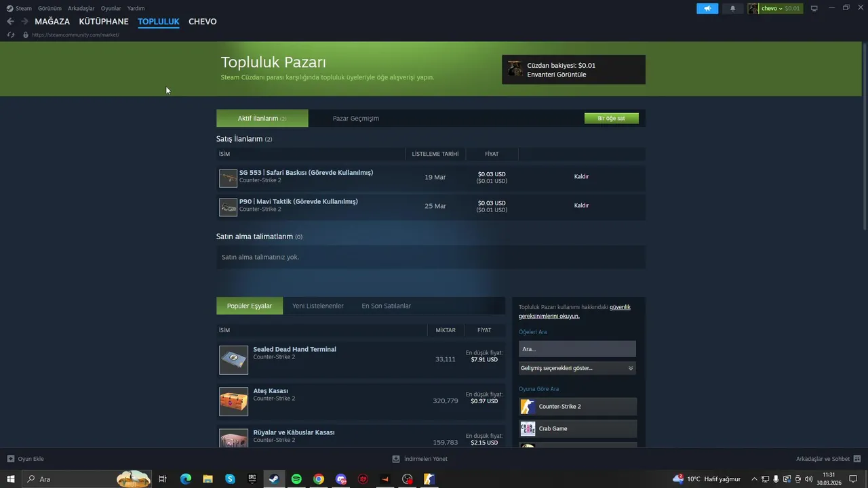Select the TOPLULUK navigation tab

coord(159,22)
